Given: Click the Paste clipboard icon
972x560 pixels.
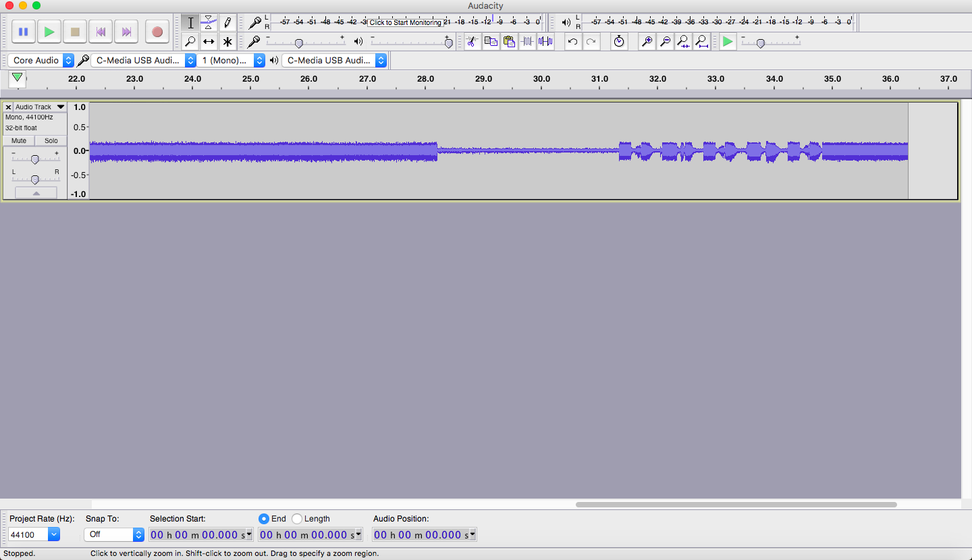Looking at the screenshot, I should tap(509, 42).
